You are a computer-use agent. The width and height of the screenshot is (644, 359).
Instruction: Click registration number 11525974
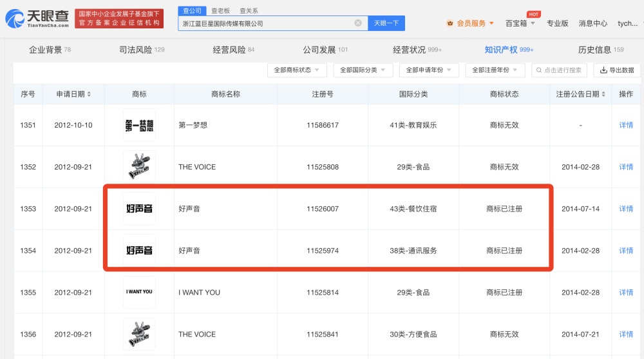[323, 251]
